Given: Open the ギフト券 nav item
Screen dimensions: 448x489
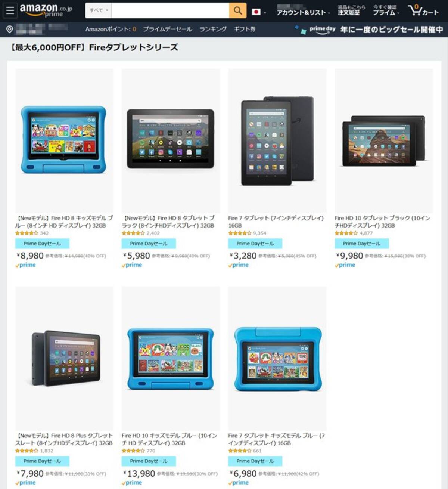Looking at the screenshot, I should click(245, 29).
